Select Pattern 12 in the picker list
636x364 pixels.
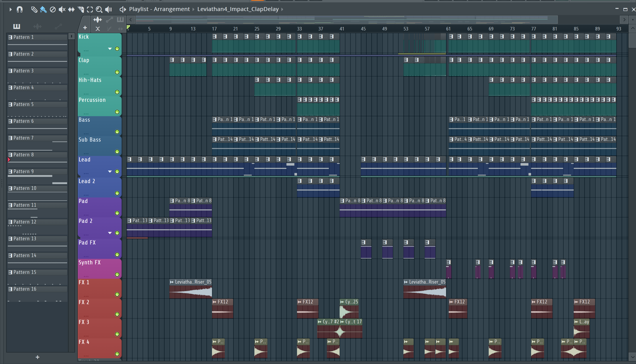click(38, 222)
